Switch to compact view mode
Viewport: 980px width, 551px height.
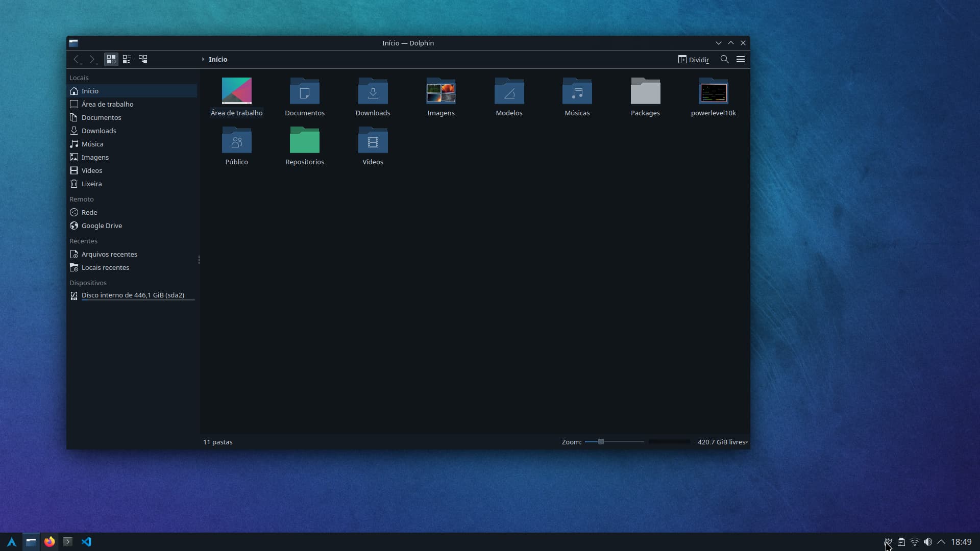pos(127,59)
